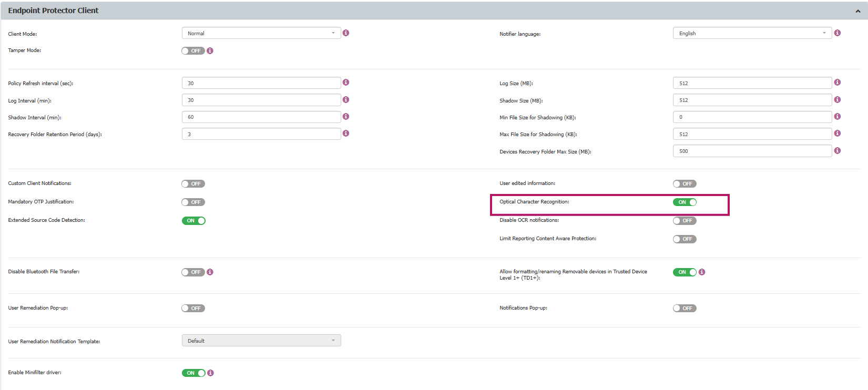Click the Max File Size for Shadowing field
The height and width of the screenshot is (390, 868).
pyautogui.click(x=752, y=134)
